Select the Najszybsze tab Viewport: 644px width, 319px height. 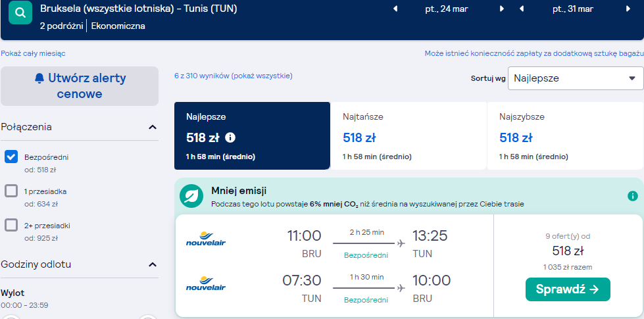[565, 136]
